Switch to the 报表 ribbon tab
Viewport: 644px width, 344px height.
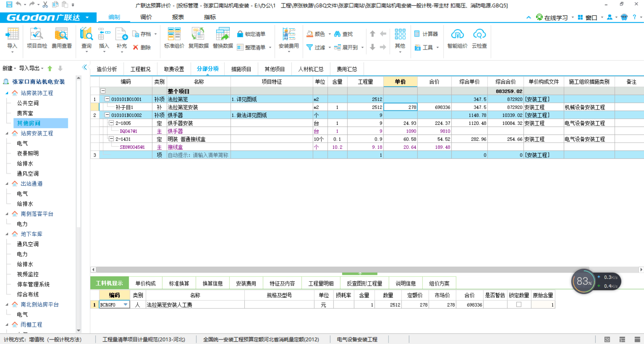point(178,17)
